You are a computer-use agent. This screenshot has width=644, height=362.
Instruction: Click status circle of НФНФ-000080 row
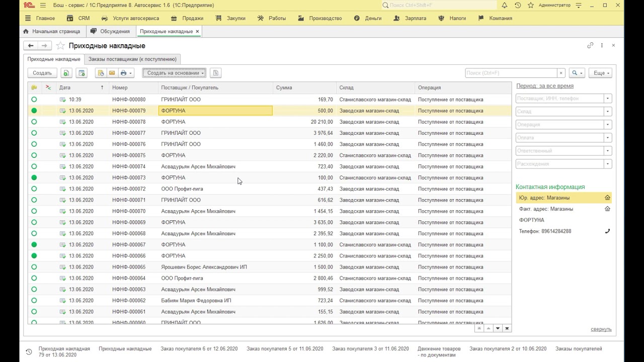(34, 100)
